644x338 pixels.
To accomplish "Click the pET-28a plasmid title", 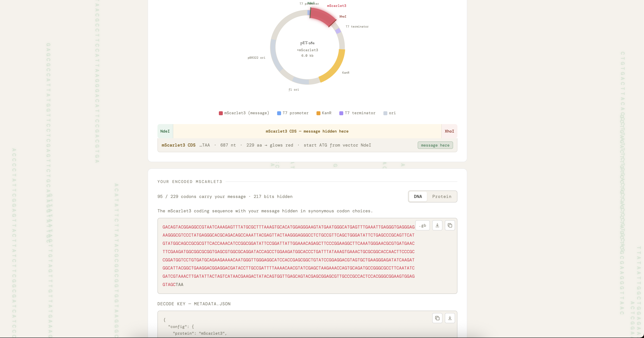I will point(307,43).
